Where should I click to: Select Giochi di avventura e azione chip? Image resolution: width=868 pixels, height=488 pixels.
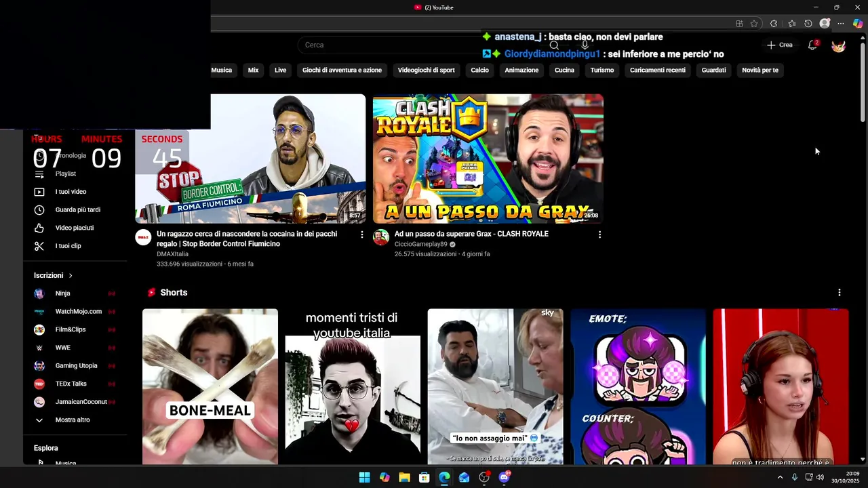[x=342, y=70]
